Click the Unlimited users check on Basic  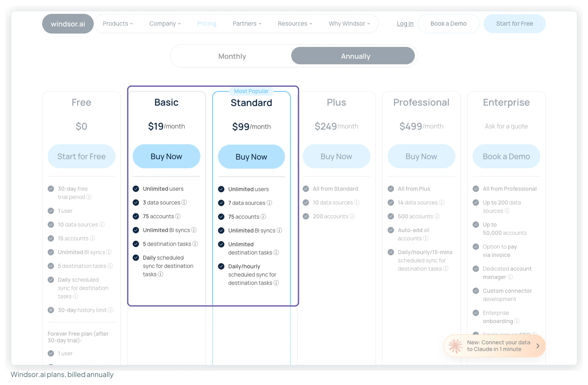point(136,189)
